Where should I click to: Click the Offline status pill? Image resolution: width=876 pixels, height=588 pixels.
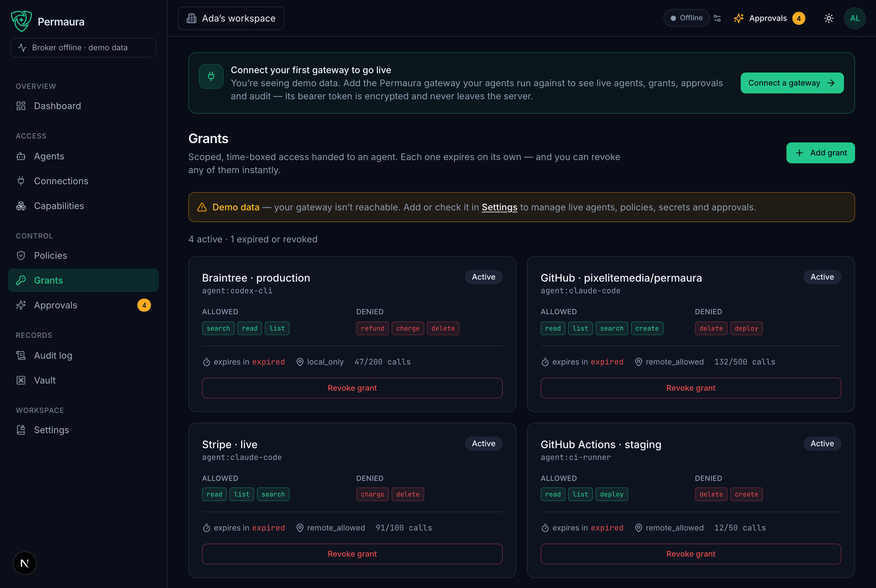click(x=686, y=18)
